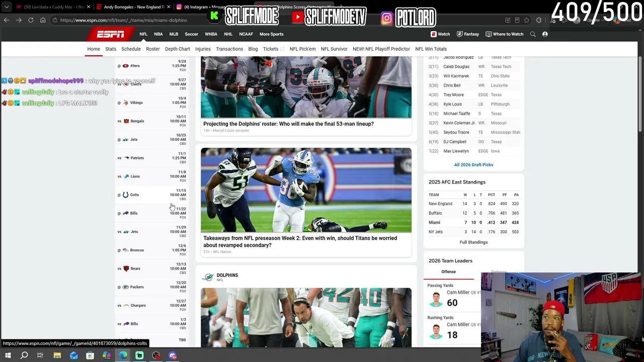Click the ESPN logo in the site header

[x=110, y=34]
